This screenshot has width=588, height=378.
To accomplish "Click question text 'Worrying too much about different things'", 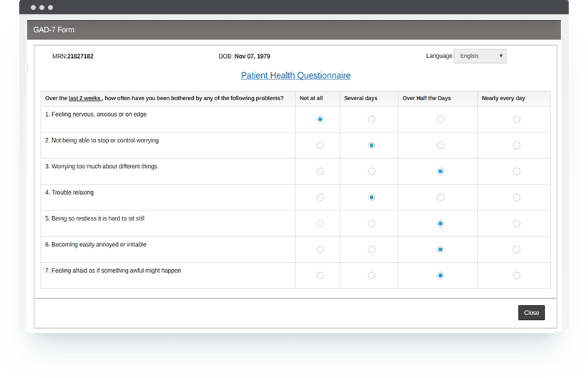I will coord(104,166).
